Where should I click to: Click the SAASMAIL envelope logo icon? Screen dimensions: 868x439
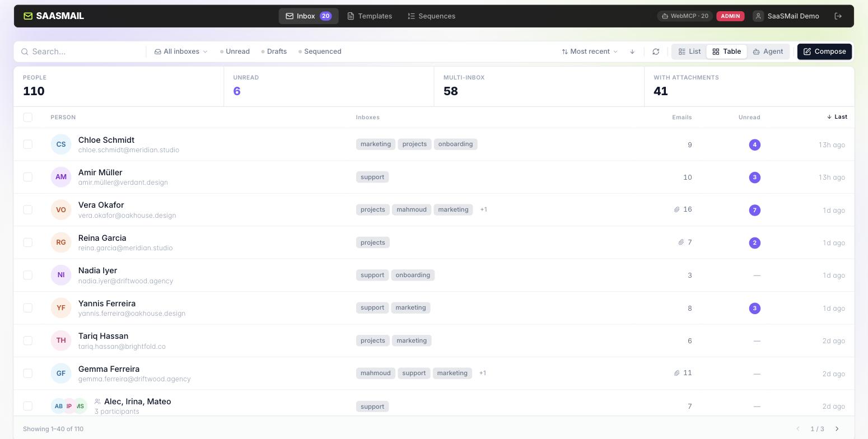click(x=28, y=16)
